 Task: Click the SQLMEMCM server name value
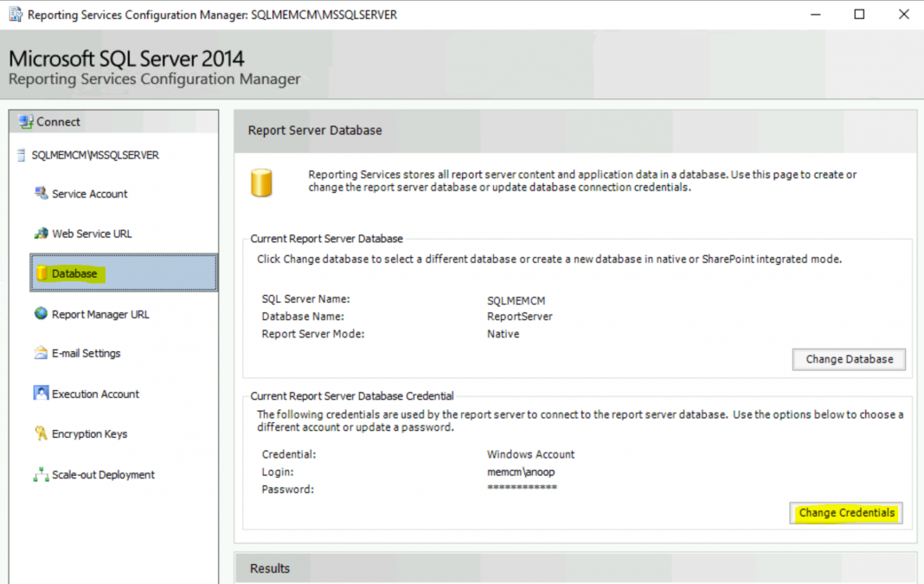(517, 300)
